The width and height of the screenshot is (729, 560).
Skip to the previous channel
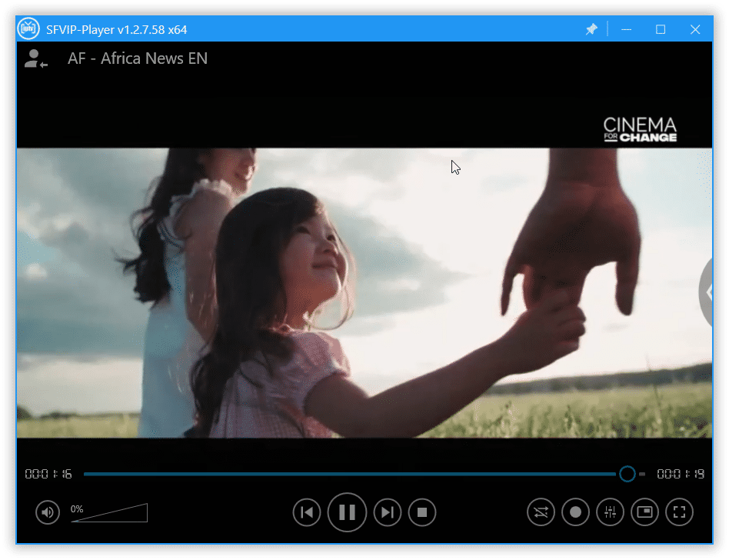306,512
